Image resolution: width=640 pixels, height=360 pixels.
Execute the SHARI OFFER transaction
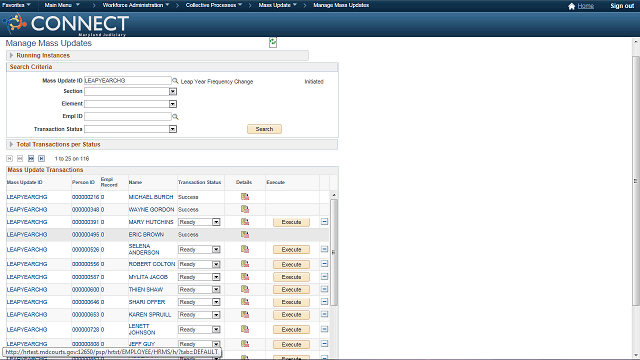coord(291,302)
